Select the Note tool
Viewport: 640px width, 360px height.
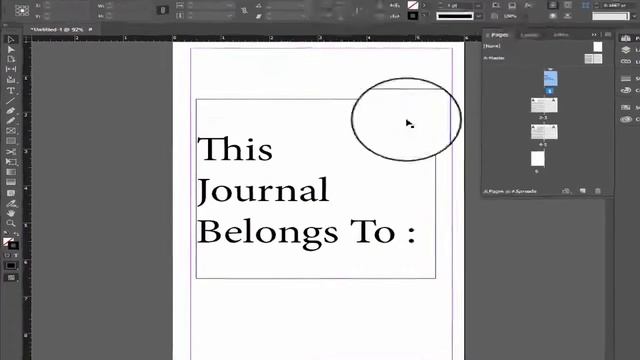click(x=11, y=193)
